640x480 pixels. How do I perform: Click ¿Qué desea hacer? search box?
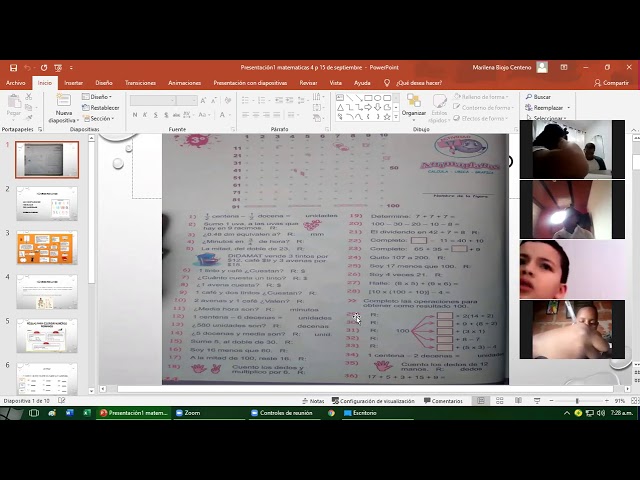click(x=419, y=83)
